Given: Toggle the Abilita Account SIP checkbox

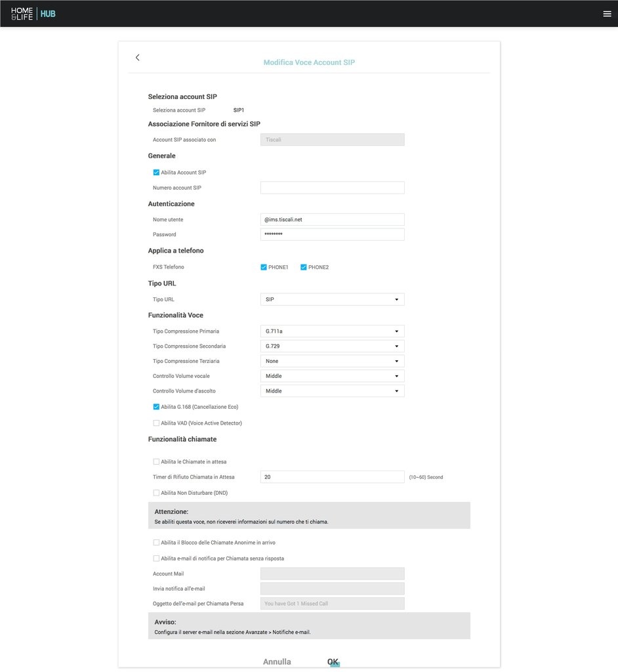Looking at the screenshot, I should click(x=156, y=173).
